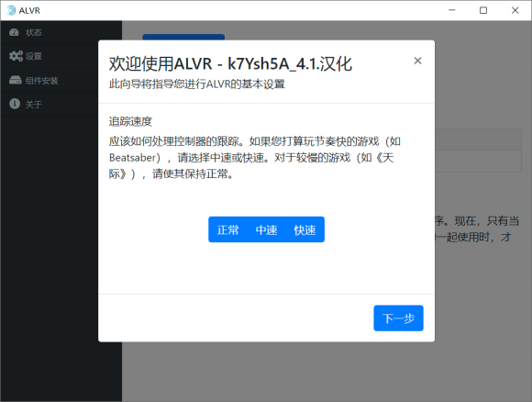The height and width of the screenshot is (402, 532).
Task: Click the blue button peeking above dialog
Action: [183, 37]
